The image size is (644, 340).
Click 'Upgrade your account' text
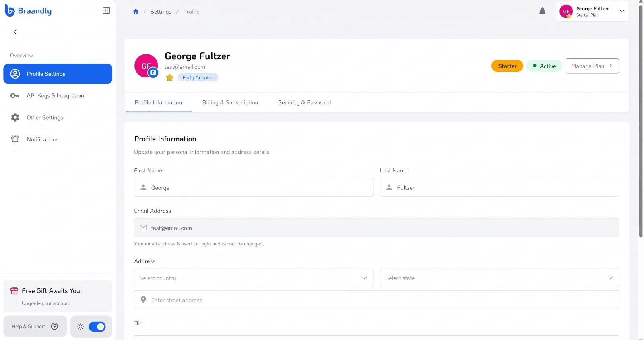click(46, 303)
